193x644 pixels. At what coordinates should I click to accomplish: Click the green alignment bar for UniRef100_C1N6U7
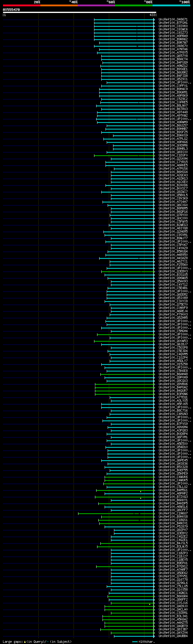(x=116, y=513)
